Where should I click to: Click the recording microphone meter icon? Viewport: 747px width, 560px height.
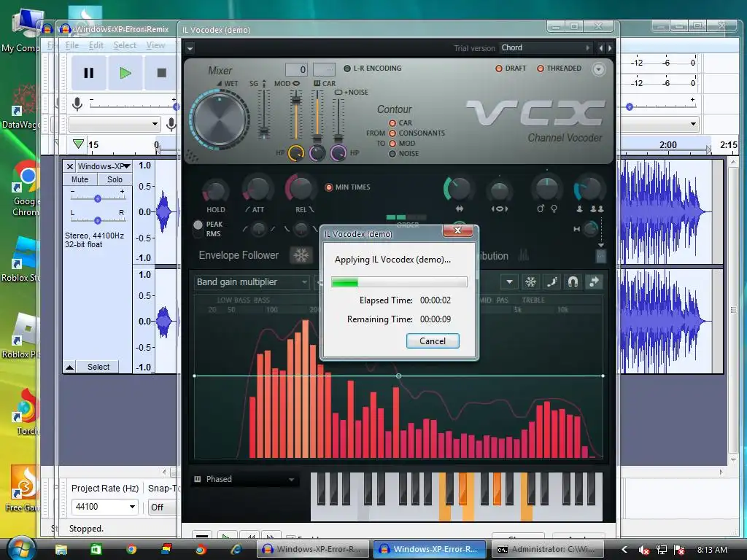[77, 104]
